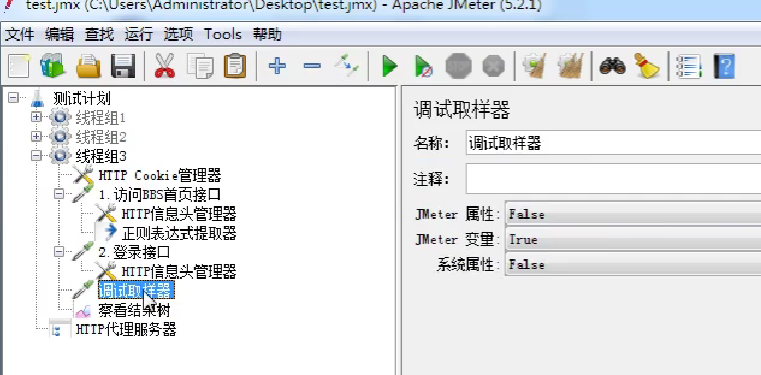The width and height of the screenshot is (761, 375).
Task: Click the Clear broom with gear icon
Action: (x=535, y=66)
